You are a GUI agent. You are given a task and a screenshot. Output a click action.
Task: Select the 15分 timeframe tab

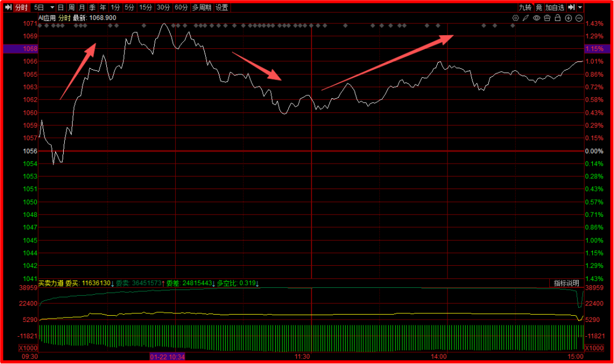(146, 7)
